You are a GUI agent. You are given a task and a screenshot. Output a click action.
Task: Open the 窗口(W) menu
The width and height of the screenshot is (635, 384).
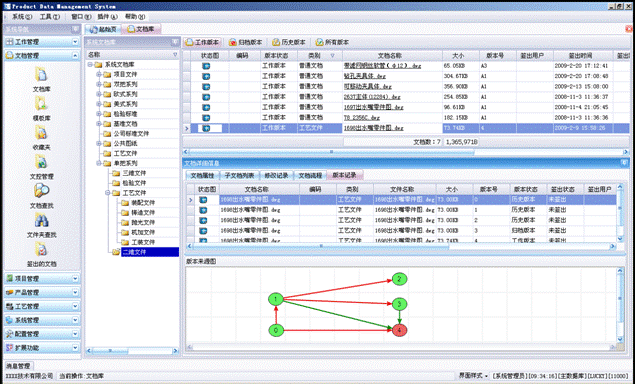(81, 17)
